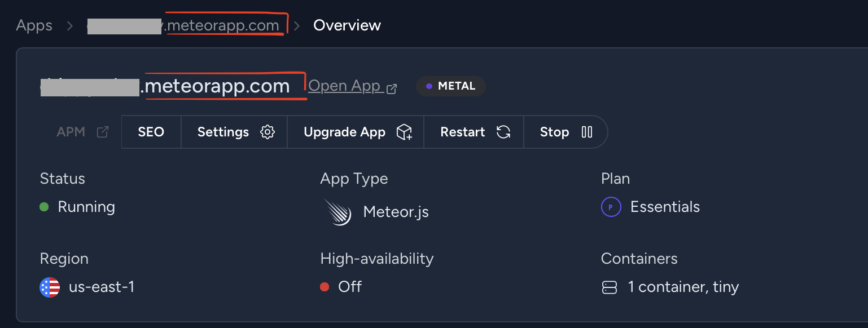Viewport: 868px width, 328px height.
Task: Click the US flag region icon
Action: point(50,287)
